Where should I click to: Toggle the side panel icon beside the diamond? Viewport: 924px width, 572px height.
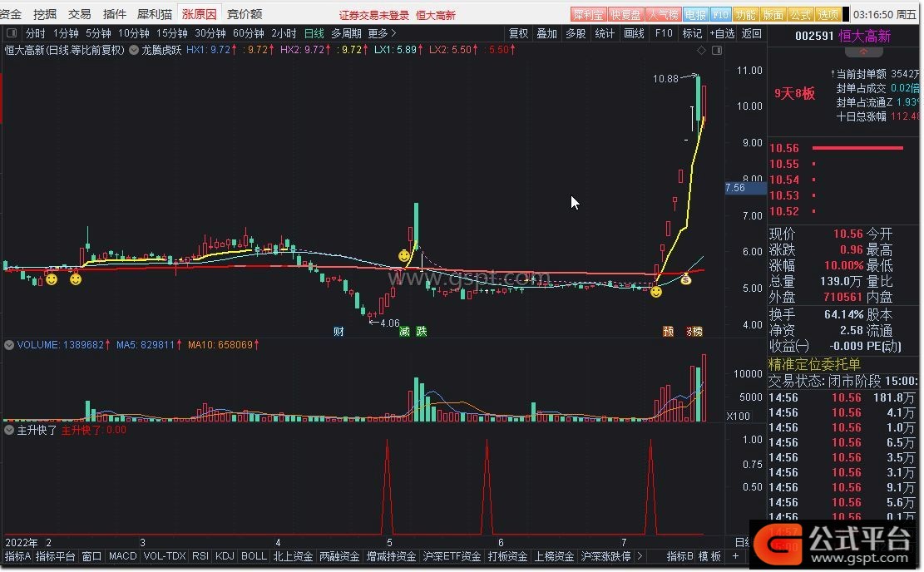pos(717,51)
